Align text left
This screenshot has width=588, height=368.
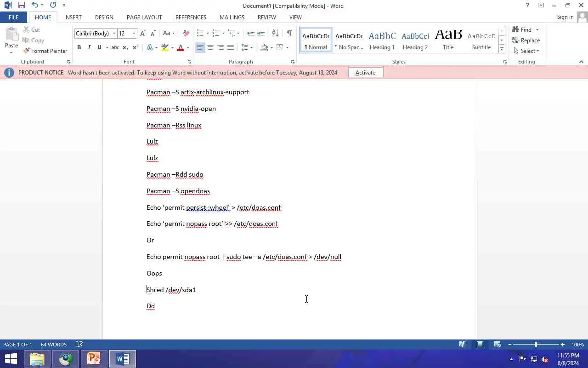[x=200, y=47]
